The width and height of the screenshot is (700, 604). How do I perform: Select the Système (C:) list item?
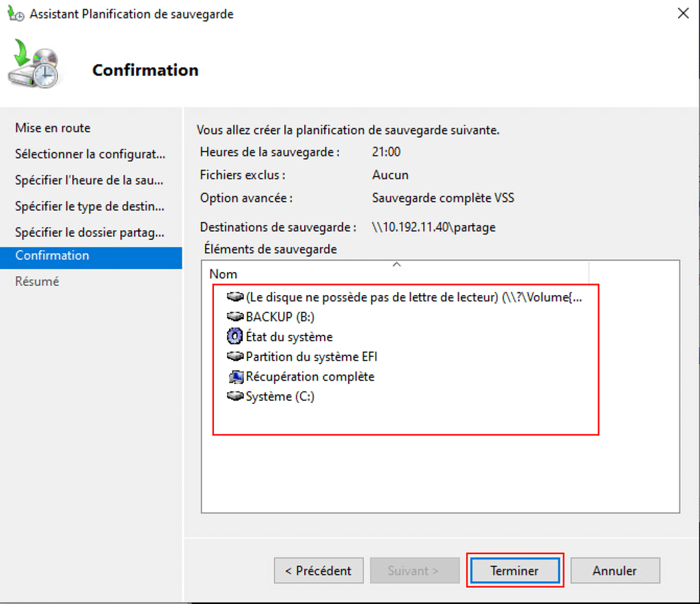pos(280,396)
